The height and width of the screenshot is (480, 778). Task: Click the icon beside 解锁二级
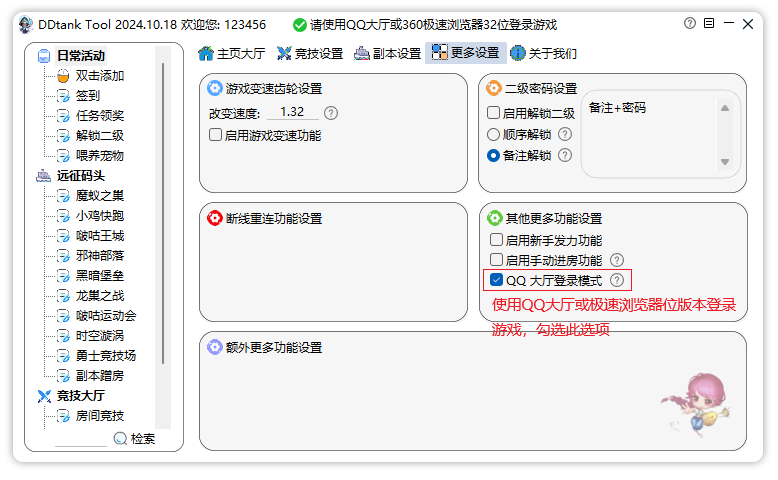click(x=63, y=136)
